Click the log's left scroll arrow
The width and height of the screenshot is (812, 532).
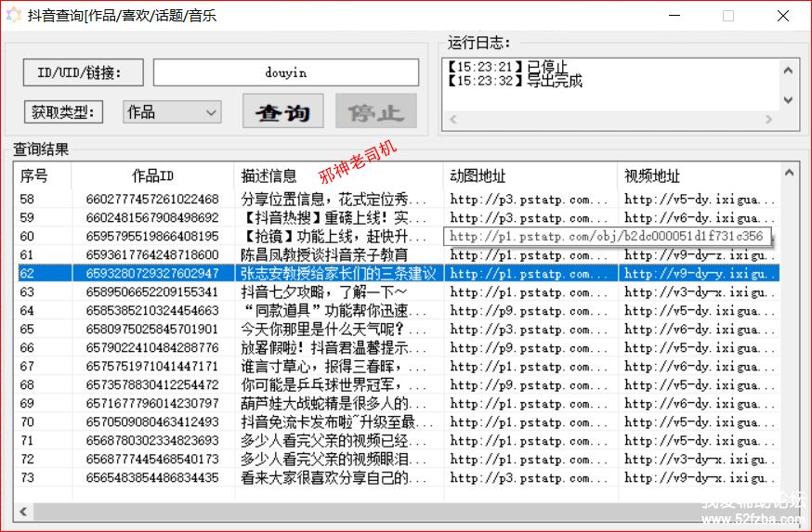[453, 120]
